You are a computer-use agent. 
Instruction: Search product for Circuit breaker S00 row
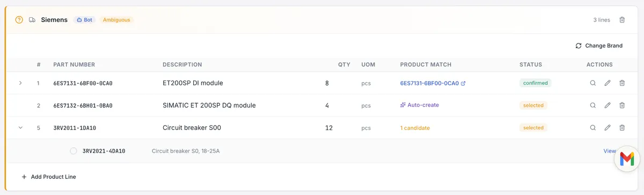592,128
